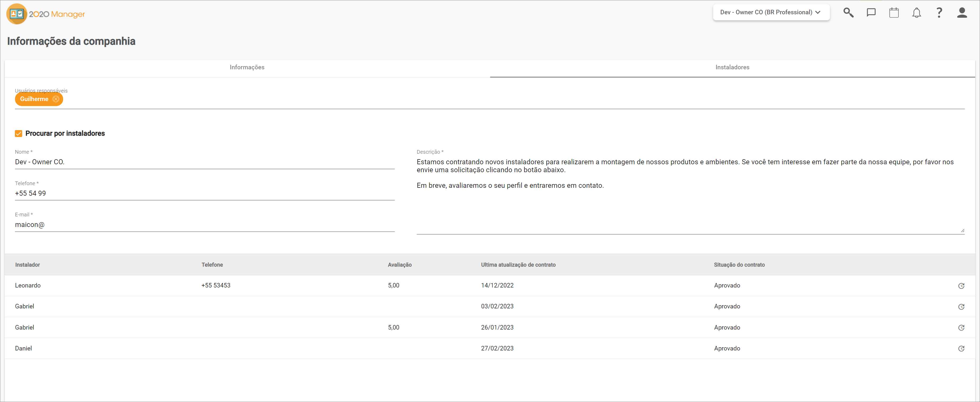
Task: Focus the E-mail input field
Action: pyautogui.click(x=204, y=225)
